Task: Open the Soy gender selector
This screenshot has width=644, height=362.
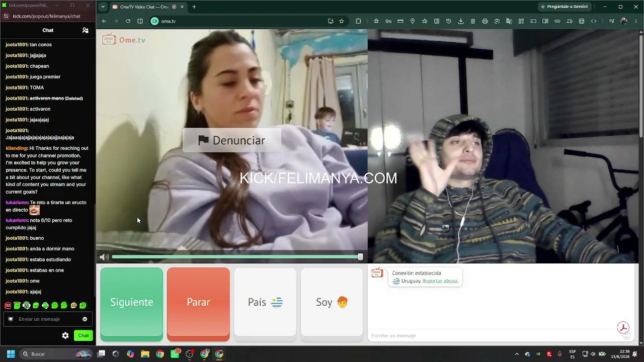Action: (x=332, y=302)
